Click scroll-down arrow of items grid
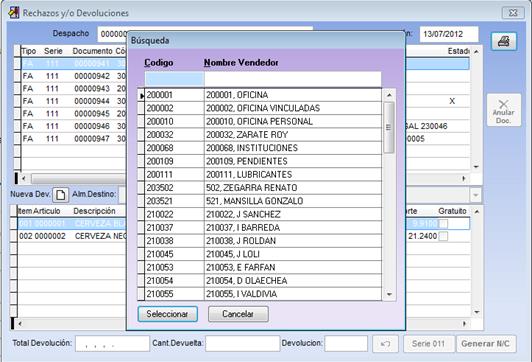Viewport: 532px width, 362px height. tap(477, 312)
